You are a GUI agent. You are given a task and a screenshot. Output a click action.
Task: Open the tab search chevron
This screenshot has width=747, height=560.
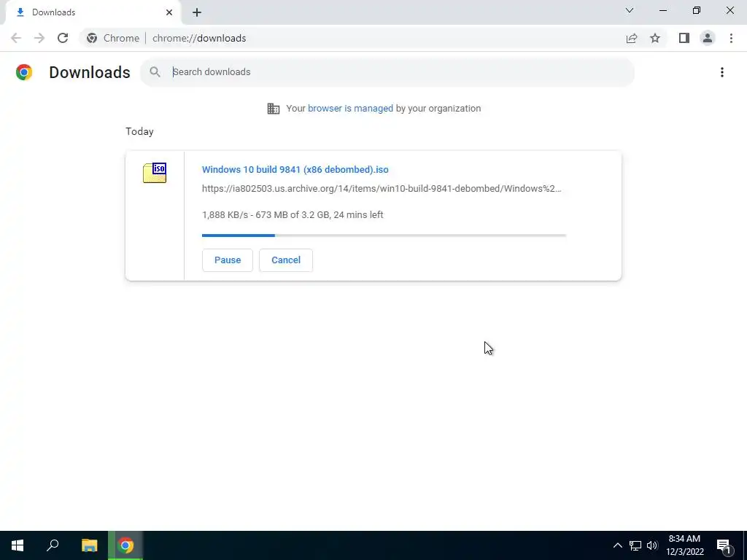click(630, 10)
